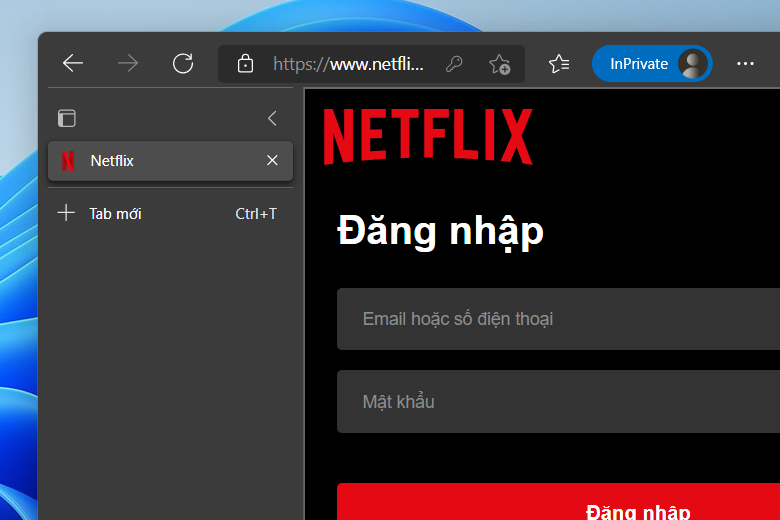This screenshot has height=520, width=780.
Task: Focus the Email hoặc số điện thoại field
Action: pos(558,319)
